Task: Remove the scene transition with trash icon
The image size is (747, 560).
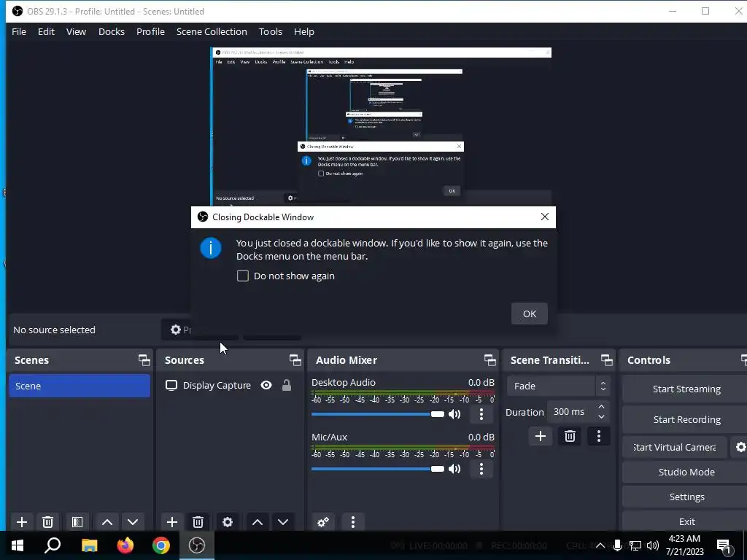Action: coord(570,436)
